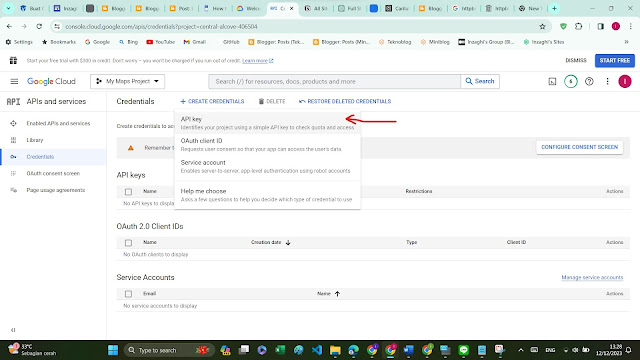Image resolution: width=640 pixels, height=360 pixels.
Task: Open the Gmail bookmark
Action: coord(195,42)
